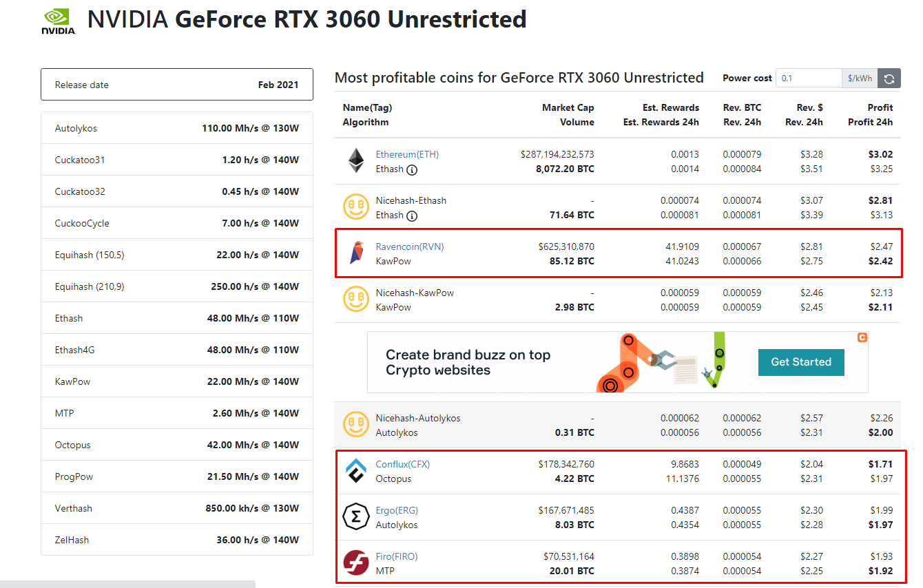Click Create brand buzz ad text
This screenshot has height=588, width=923.
(468, 363)
